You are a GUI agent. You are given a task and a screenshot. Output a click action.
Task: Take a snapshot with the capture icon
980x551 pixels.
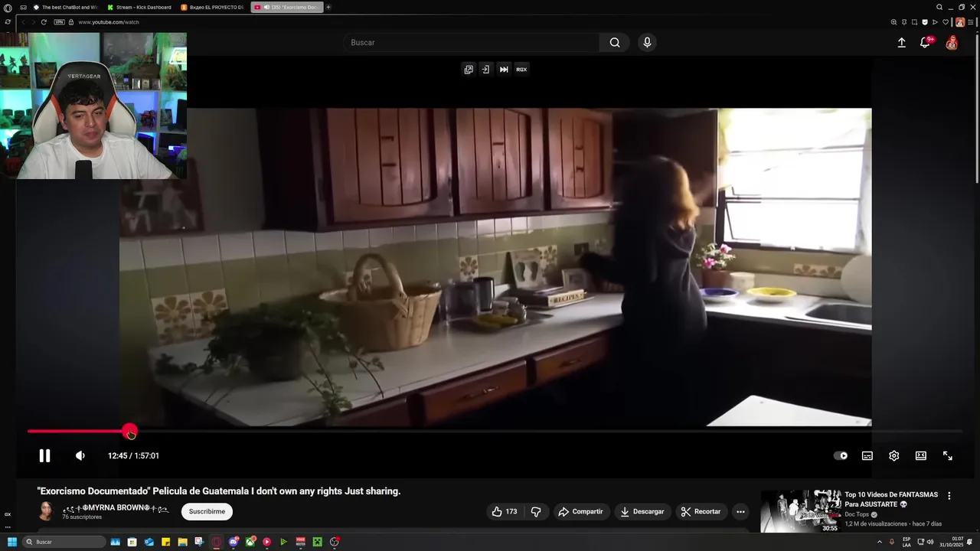[914, 22]
